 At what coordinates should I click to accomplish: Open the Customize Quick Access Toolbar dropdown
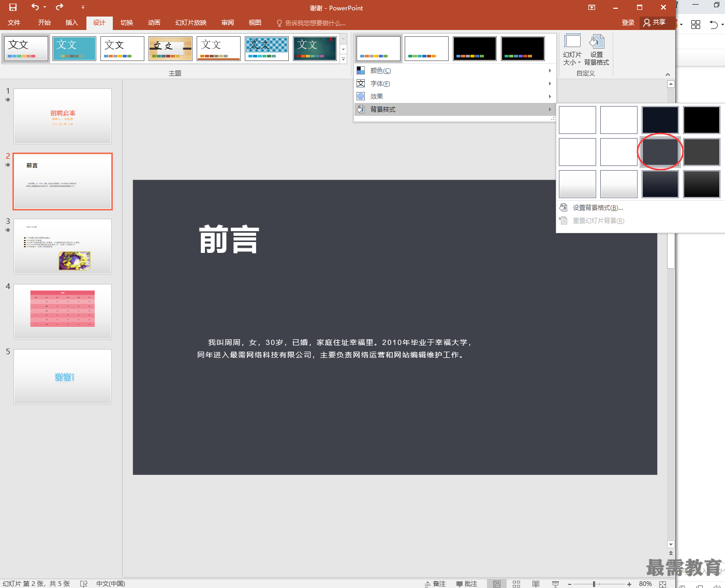click(83, 7)
